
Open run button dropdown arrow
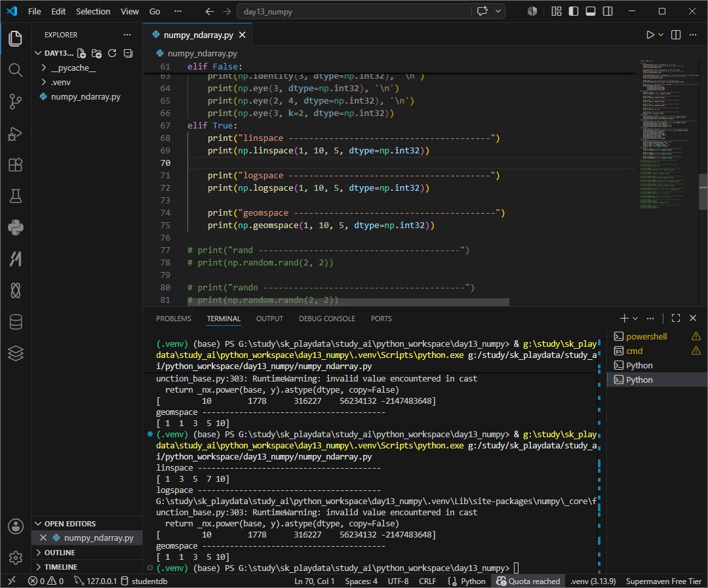661,35
